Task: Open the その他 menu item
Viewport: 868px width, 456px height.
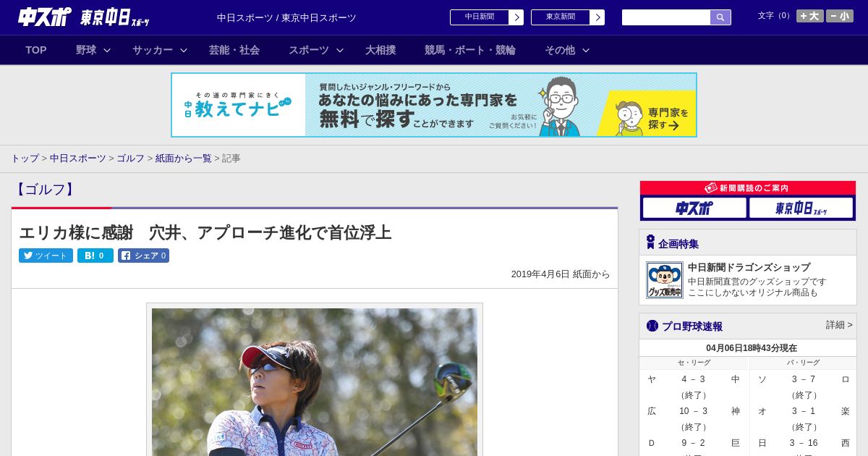Action: tap(560, 50)
